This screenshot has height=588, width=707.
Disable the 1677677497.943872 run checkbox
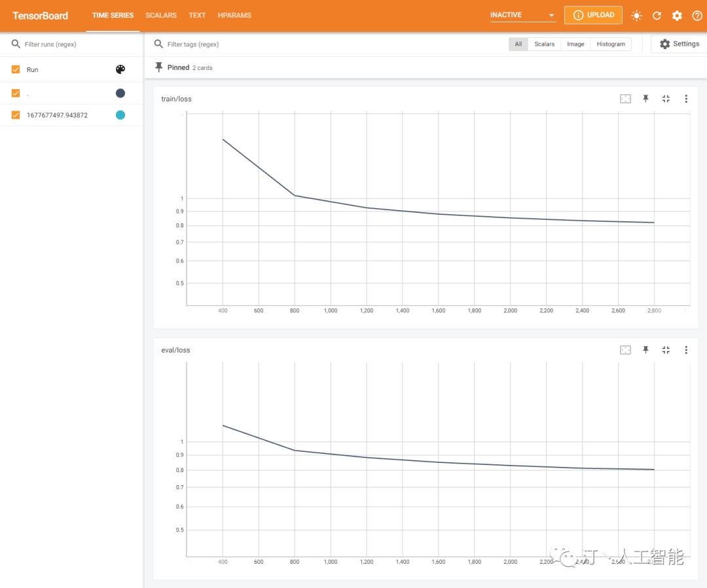click(16, 115)
